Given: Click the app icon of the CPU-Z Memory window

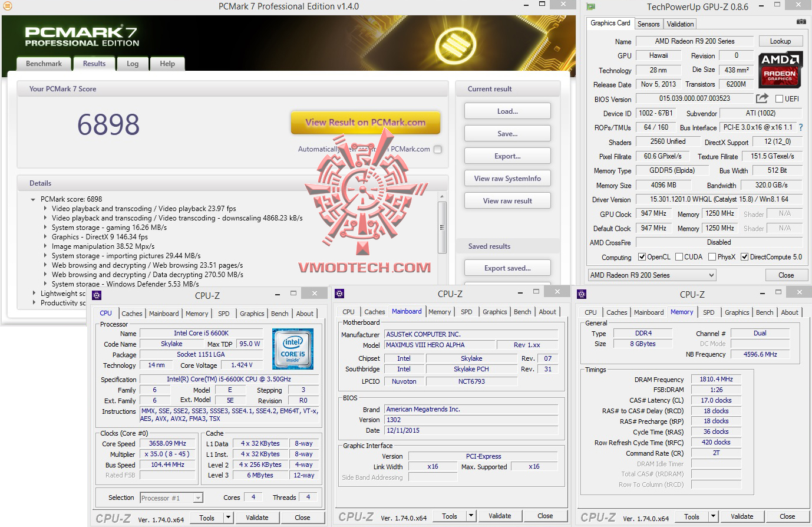Looking at the screenshot, I should pos(582,294).
